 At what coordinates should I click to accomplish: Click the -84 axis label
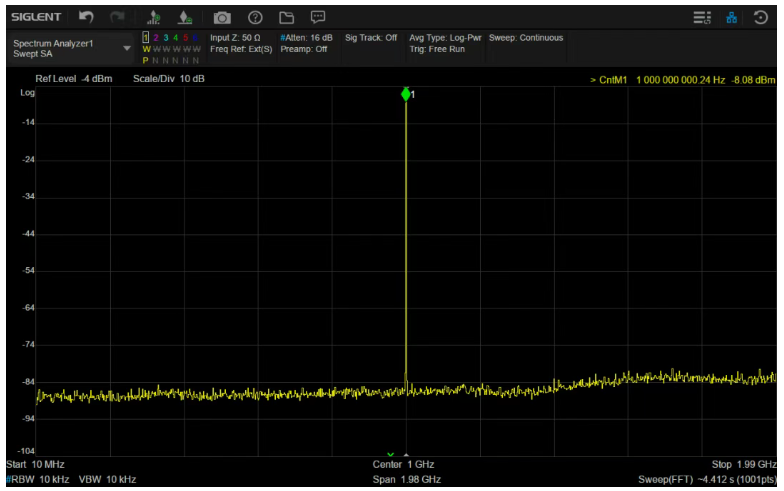coord(28,382)
